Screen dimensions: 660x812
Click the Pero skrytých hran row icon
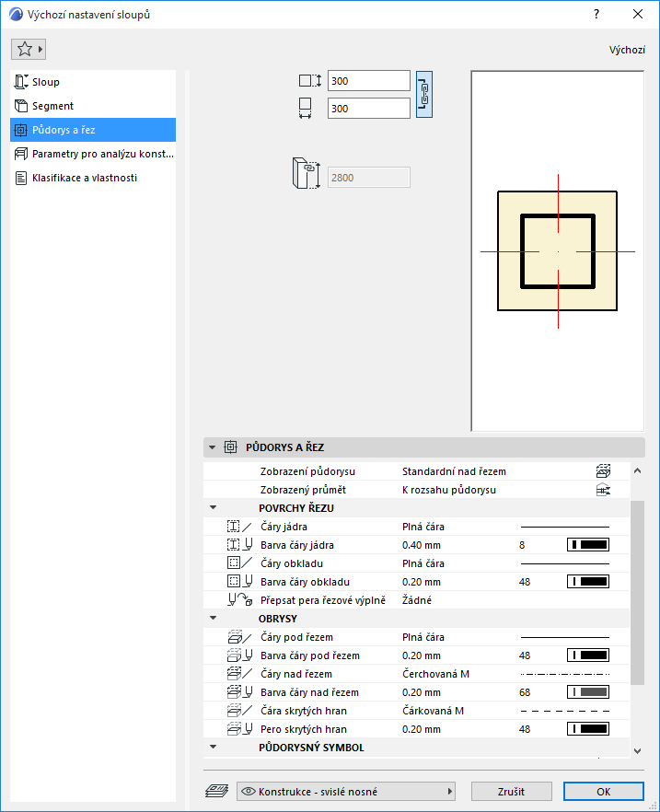[239, 728]
